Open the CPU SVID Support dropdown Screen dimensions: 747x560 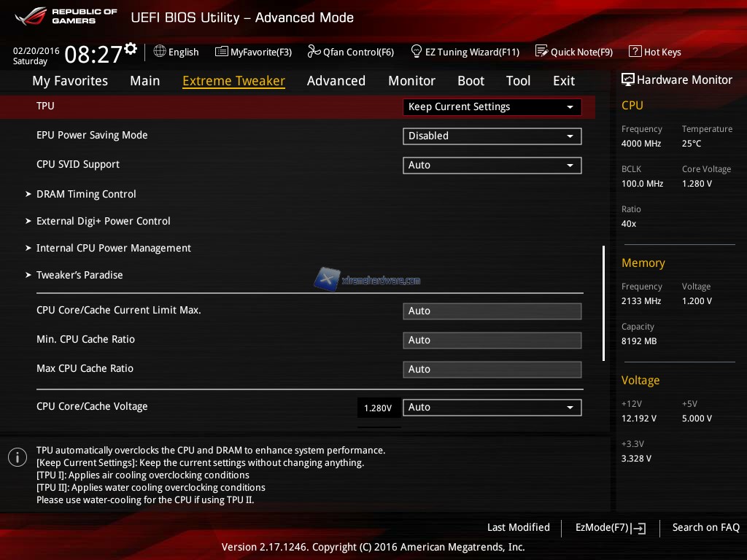[492, 166]
